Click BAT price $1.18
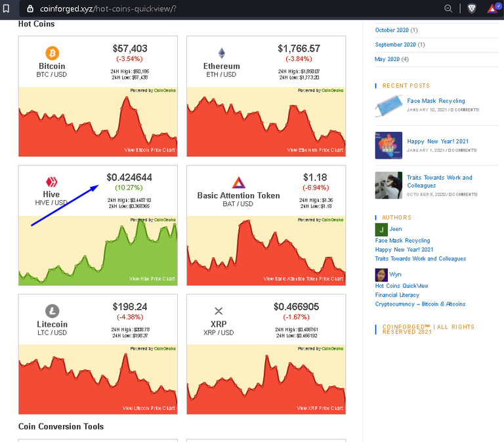 click(x=315, y=177)
